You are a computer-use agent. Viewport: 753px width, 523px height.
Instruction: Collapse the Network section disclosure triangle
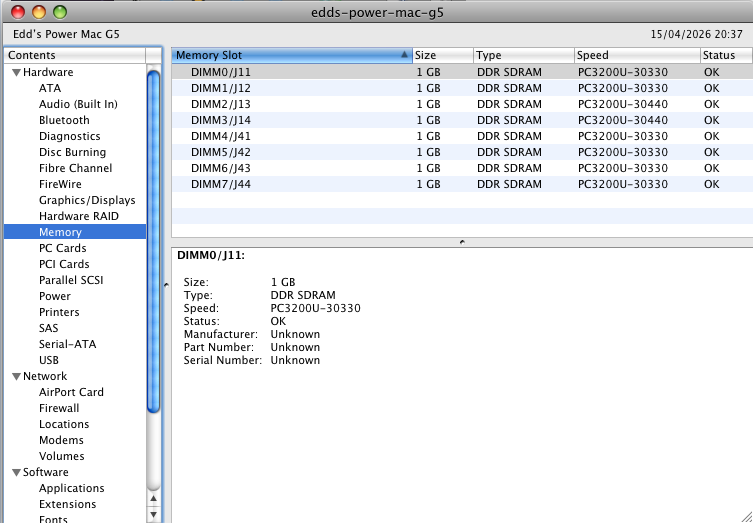pos(16,377)
